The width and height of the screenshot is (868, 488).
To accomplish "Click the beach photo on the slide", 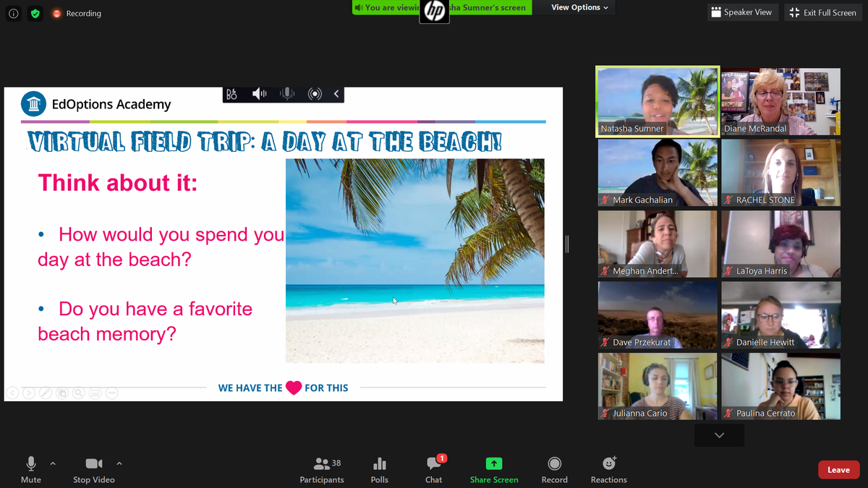I will (414, 260).
